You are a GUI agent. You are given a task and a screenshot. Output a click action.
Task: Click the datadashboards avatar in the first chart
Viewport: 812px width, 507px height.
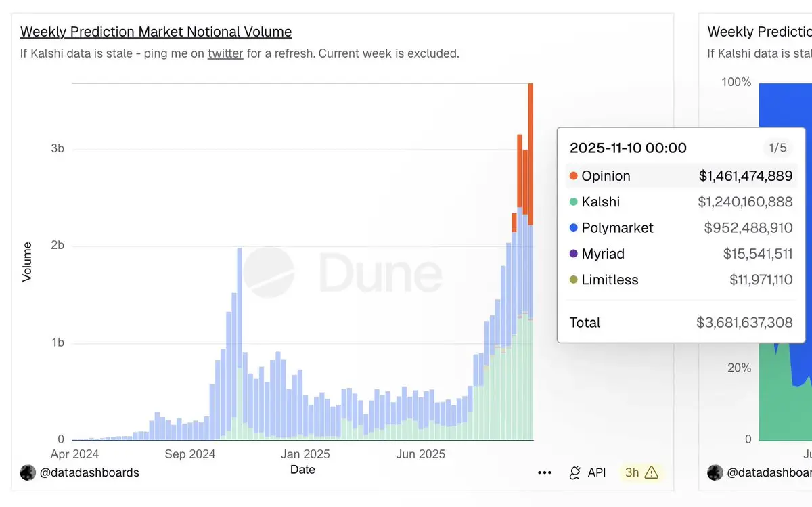click(x=28, y=472)
